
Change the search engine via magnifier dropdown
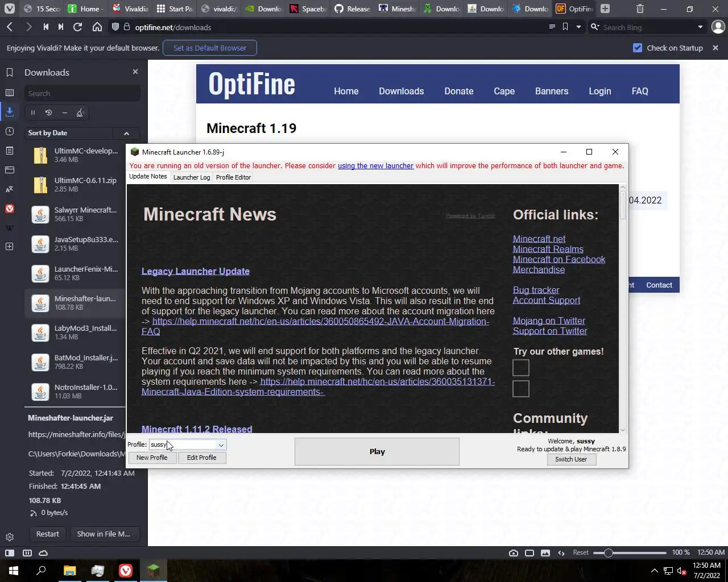coord(595,27)
